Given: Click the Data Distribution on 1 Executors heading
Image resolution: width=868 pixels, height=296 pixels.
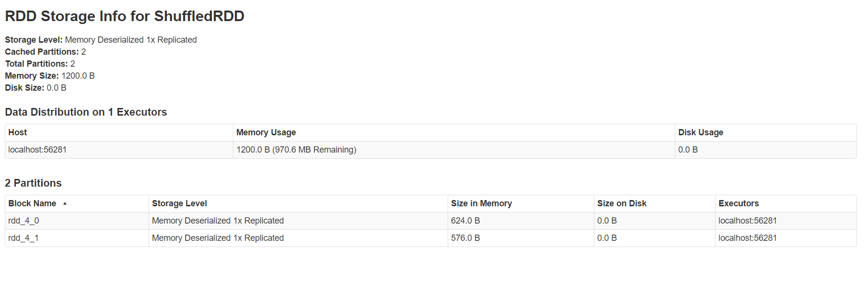Looking at the screenshot, I should tap(86, 112).
